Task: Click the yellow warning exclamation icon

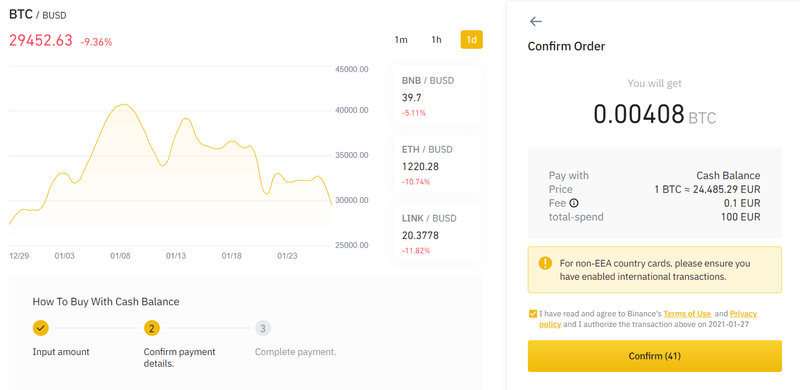Action: click(545, 263)
